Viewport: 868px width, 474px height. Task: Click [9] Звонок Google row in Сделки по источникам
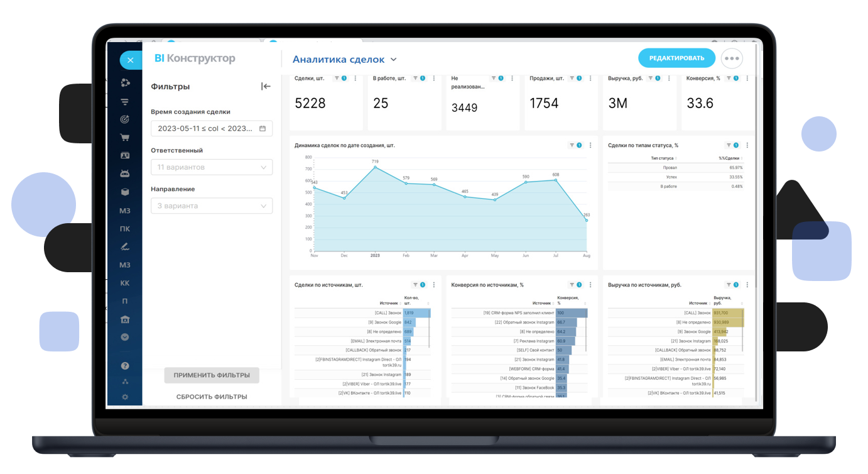pyautogui.click(x=362, y=322)
